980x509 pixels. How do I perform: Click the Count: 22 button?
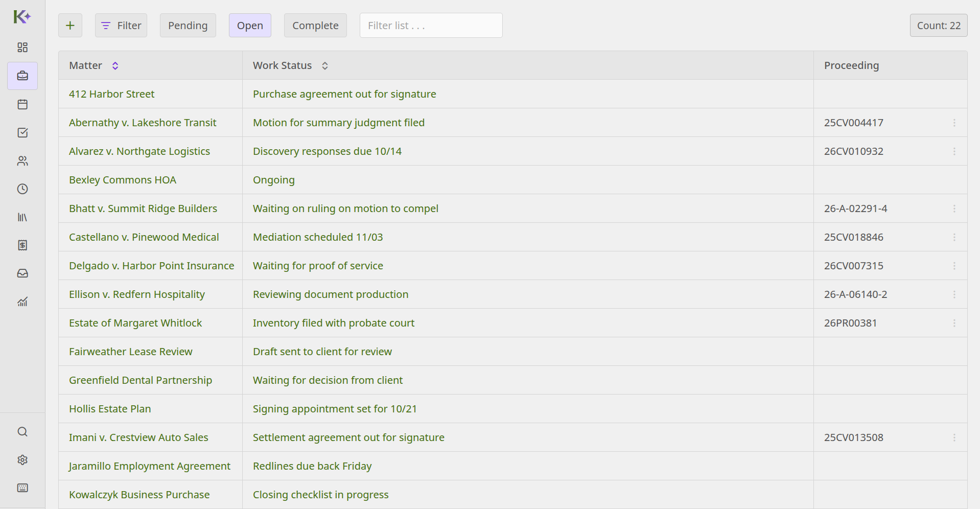939,26
